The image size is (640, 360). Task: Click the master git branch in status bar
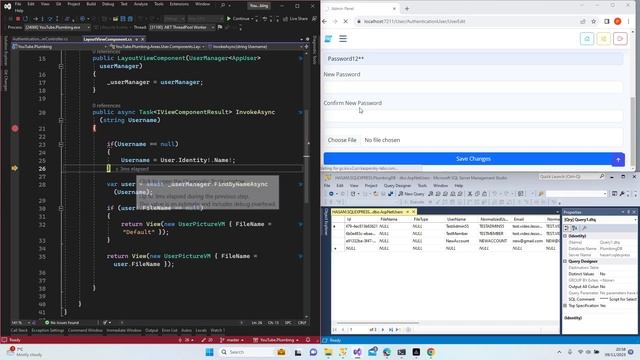click(232, 340)
